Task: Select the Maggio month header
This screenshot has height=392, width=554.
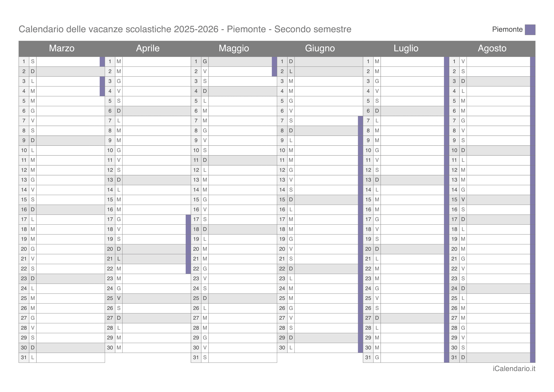Action: (234, 48)
